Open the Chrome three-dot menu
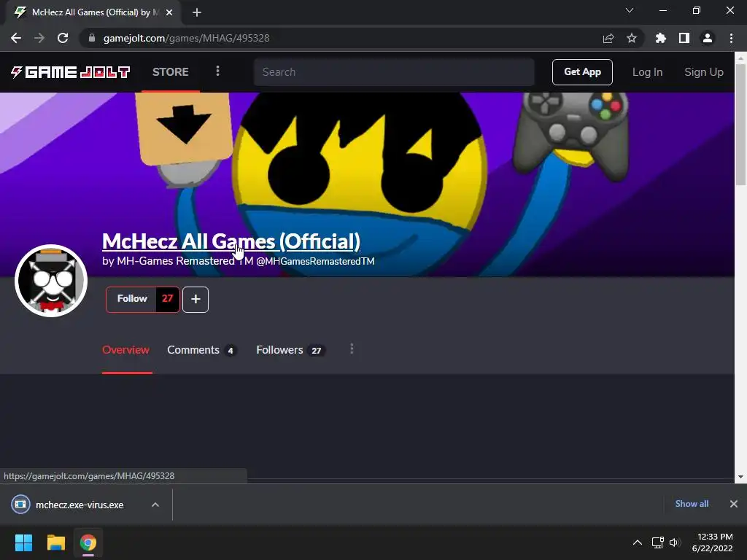The image size is (747, 560). pyautogui.click(x=731, y=38)
